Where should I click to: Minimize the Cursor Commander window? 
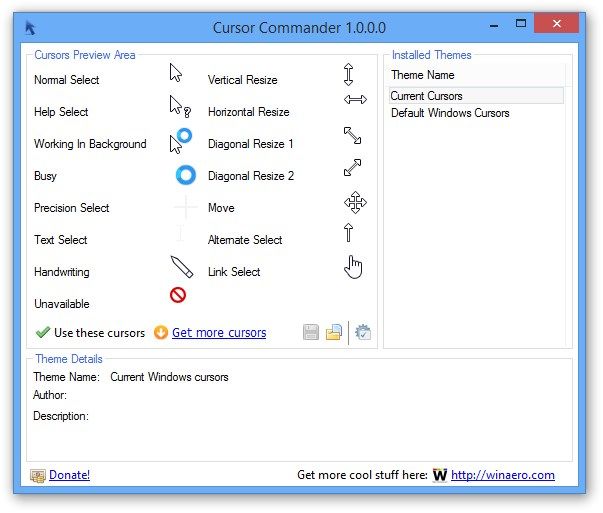pyautogui.click(x=494, y=25)
